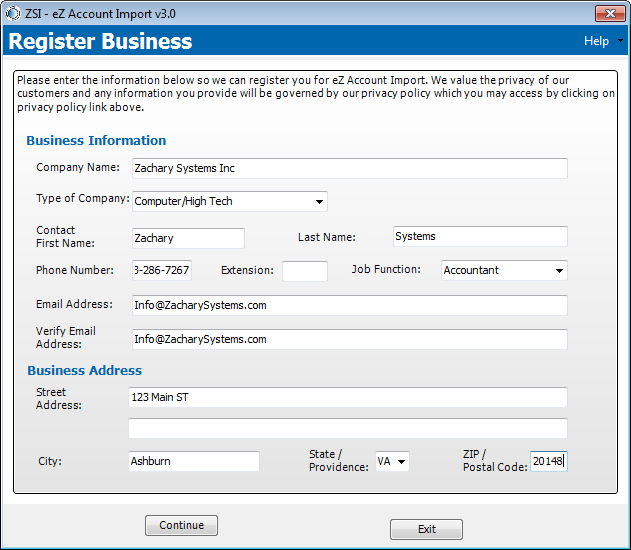The height and width of the screenshot is (550, 631).
Task: Focus the City field containing Ashburn
Action: (194, 461)
